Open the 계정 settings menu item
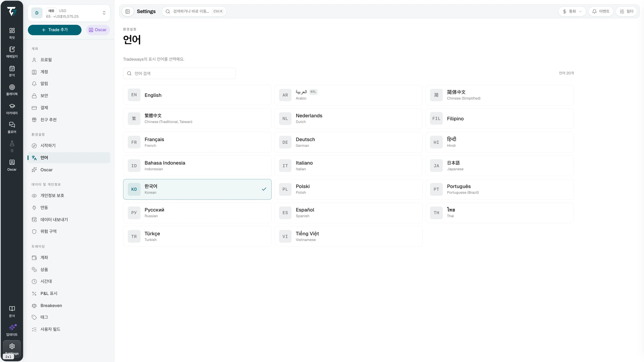 click(69, 72)
